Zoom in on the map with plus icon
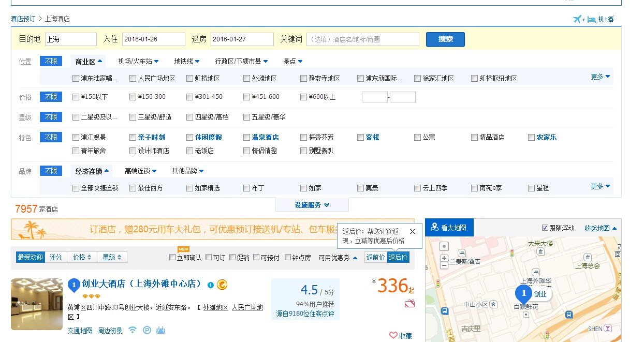Image resolution: width=644 pixels, height=342 pixels. tap(443, 258)
